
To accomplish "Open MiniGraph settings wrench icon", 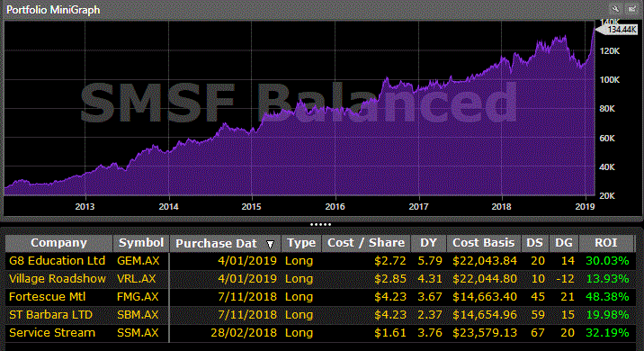I will point(615,9).
